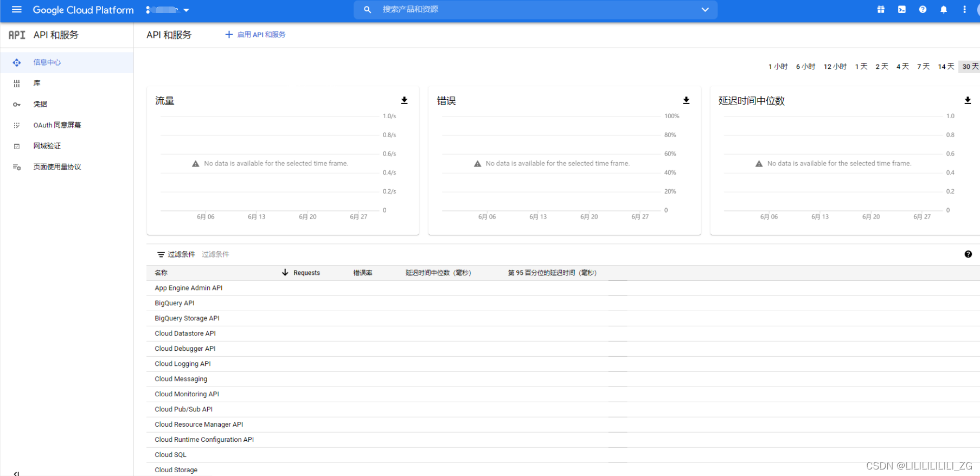Viewport: 980px width, 476px height.
Task: Download the 延迟时间中位数 chart data
Action: 968,100
